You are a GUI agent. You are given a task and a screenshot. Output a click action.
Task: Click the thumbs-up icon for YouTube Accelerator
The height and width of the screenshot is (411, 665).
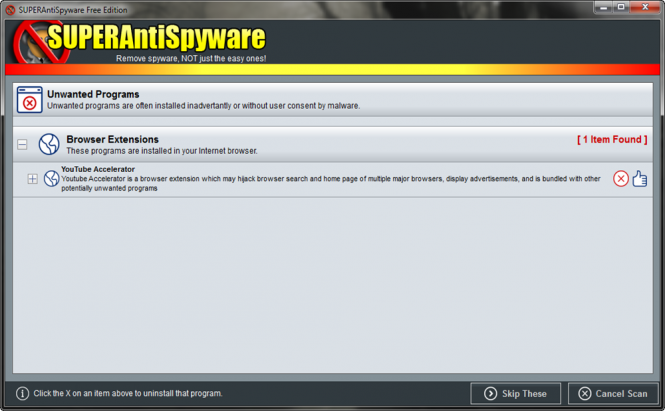(x=640, y=179)
